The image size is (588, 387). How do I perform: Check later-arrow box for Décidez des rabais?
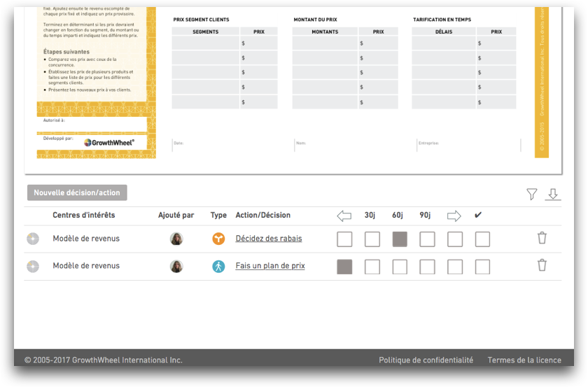[455, 239]
